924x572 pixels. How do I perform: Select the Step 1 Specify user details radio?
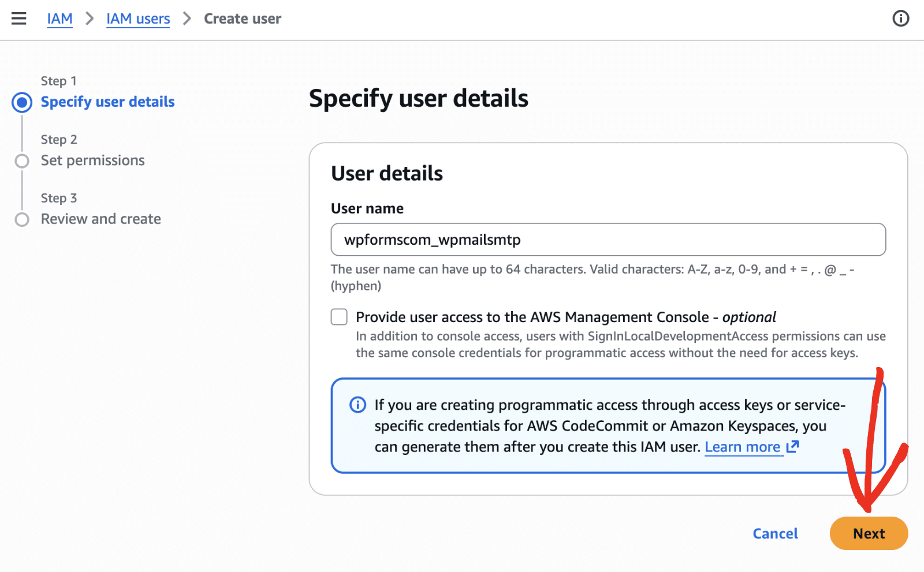tap(22, 102)
